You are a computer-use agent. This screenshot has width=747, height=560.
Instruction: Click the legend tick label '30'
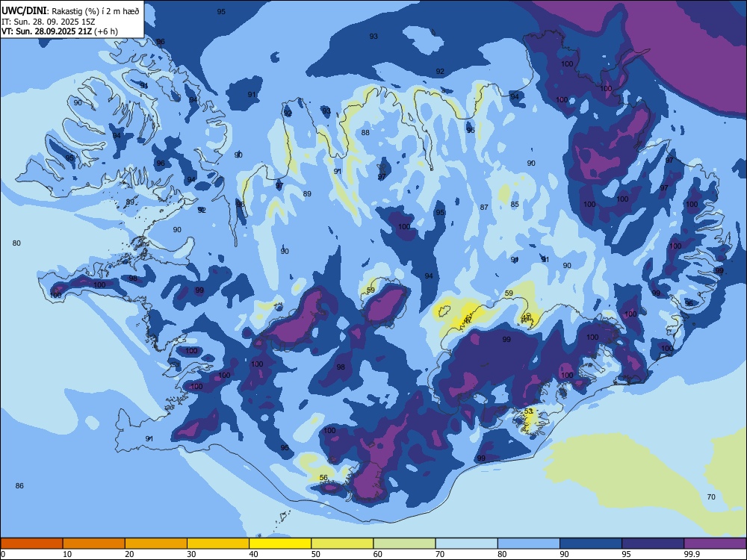tap(191, 554)
